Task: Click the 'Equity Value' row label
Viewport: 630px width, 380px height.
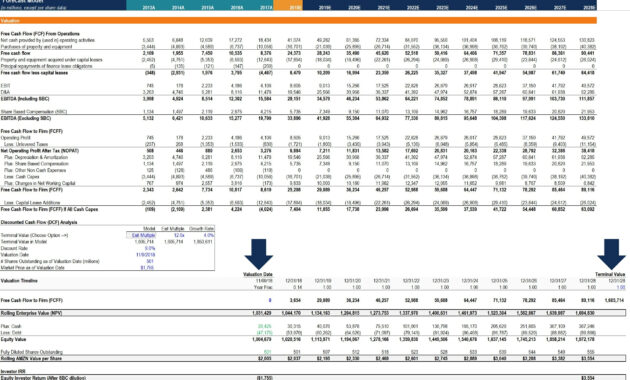Action: pos(13,339)
